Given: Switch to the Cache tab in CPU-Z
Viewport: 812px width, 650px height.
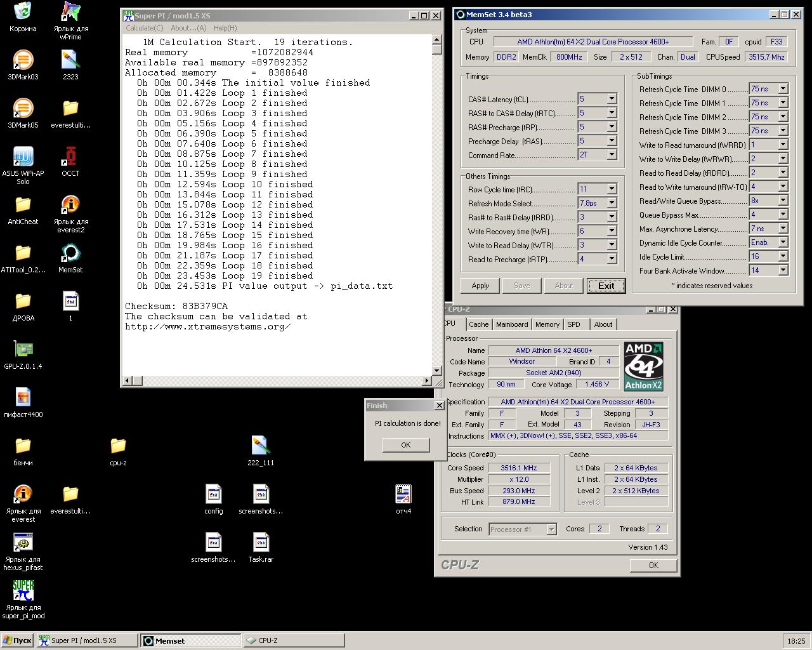Looking at the screenshot, I should (x=479, y=324).
